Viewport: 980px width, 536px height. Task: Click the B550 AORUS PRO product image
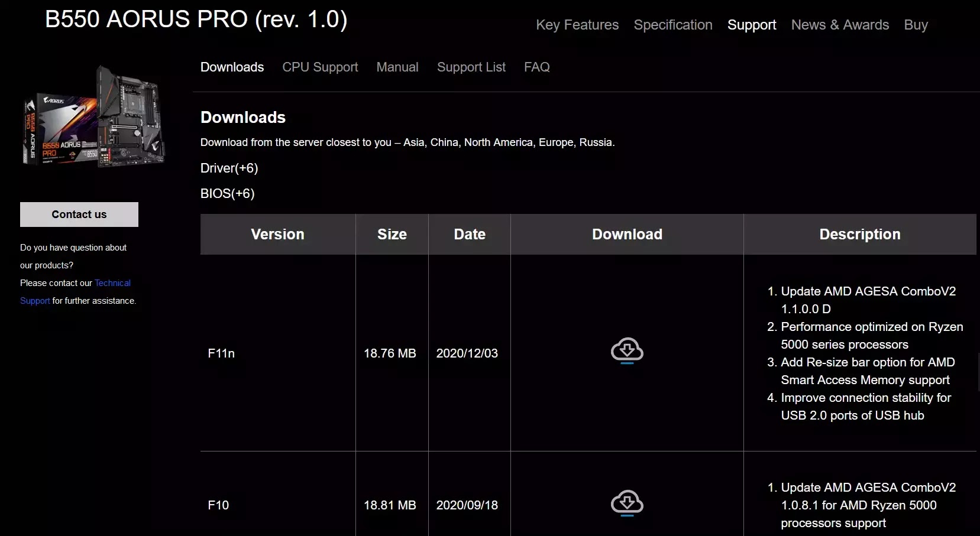(93, 116)
